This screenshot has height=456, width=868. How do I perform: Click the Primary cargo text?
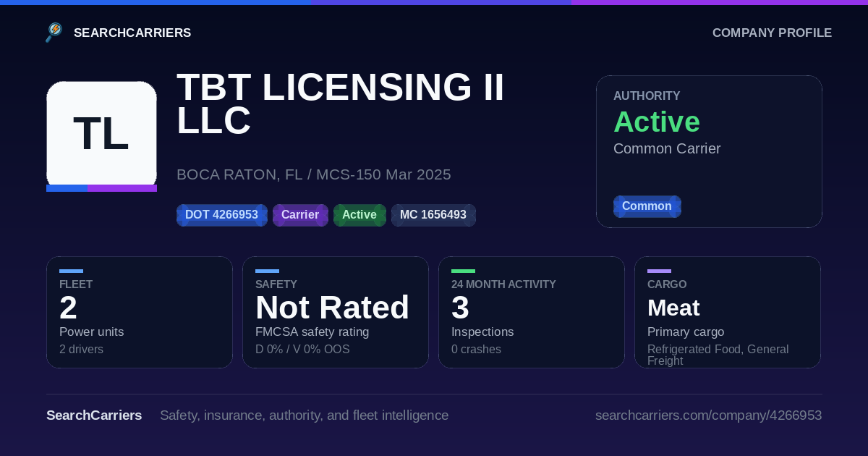click(686, 332)
